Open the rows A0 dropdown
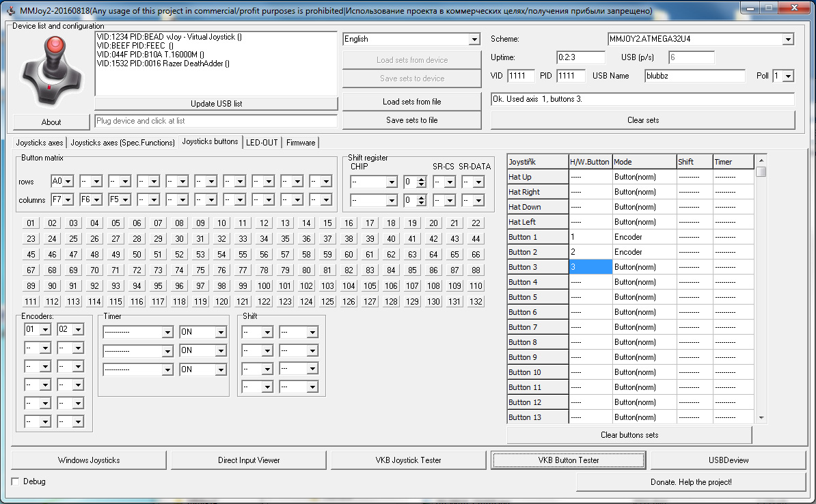This screenshot has height=504, width=816. (68, 182)
